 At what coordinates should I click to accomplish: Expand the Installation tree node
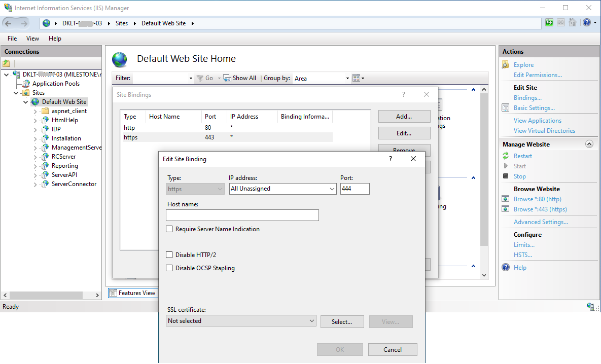point(36,139)
